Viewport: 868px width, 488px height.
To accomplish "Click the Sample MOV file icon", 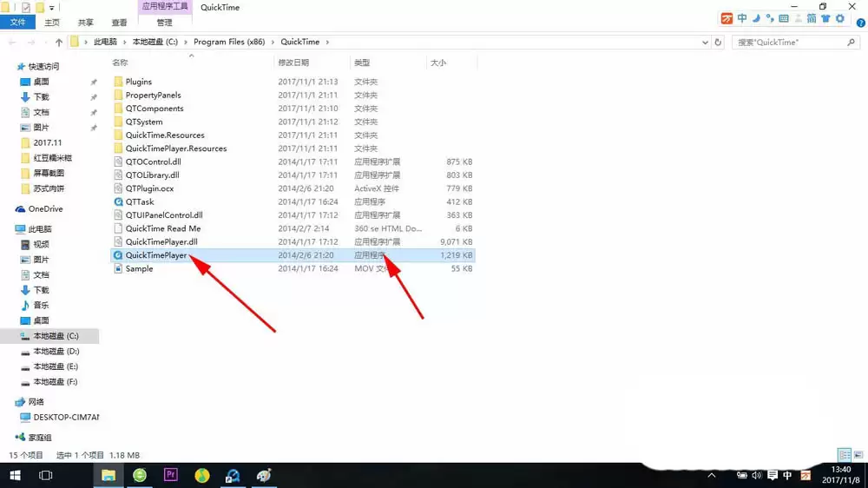I will 118,268.
